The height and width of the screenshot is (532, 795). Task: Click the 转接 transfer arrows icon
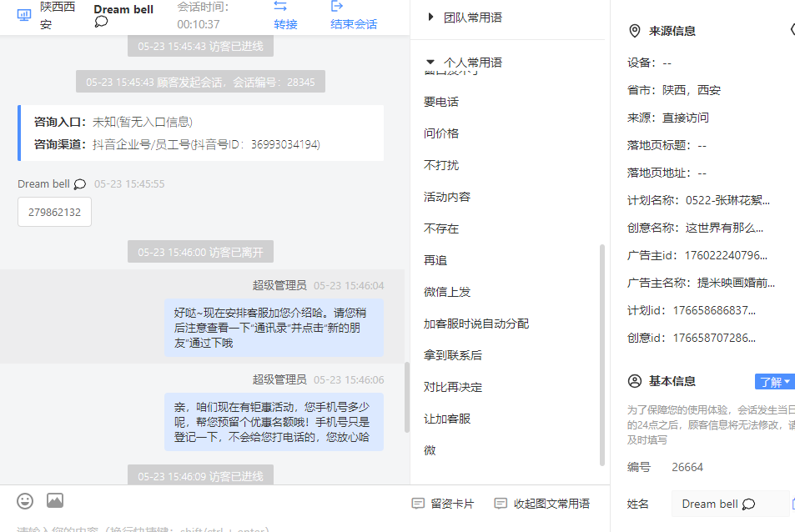pyautogui.click(x=280, y=6)
